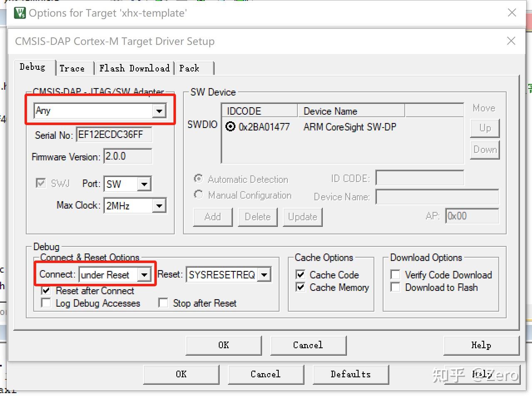
Task: Disable Cache Memory option
Action: tap(300, 287)
